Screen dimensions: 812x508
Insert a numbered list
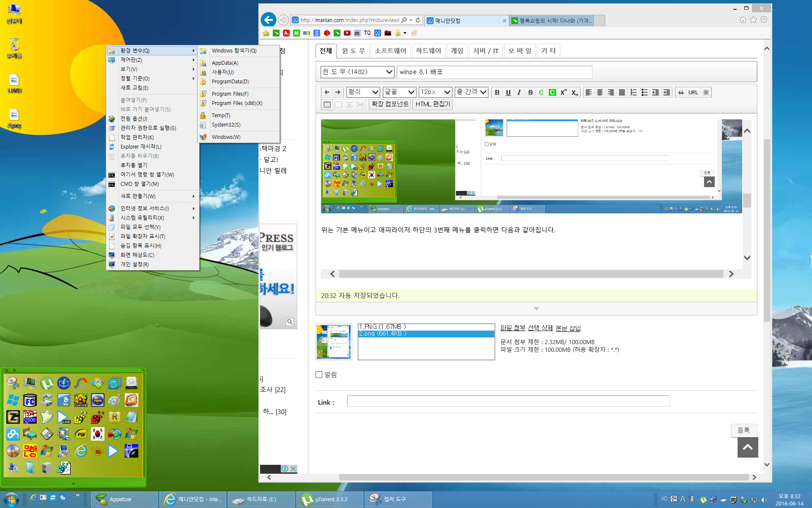pos(633,92)
